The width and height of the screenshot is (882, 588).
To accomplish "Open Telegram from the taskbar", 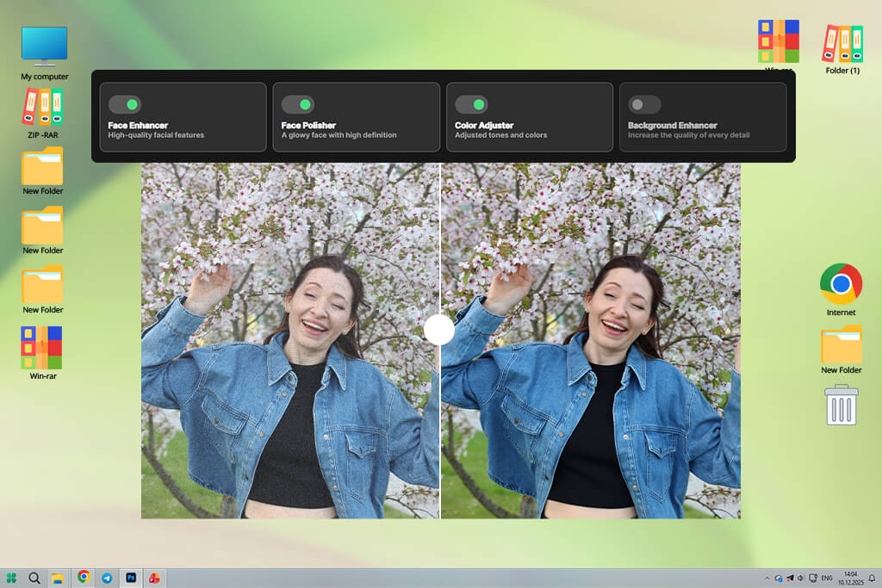I will pos(107,578).
